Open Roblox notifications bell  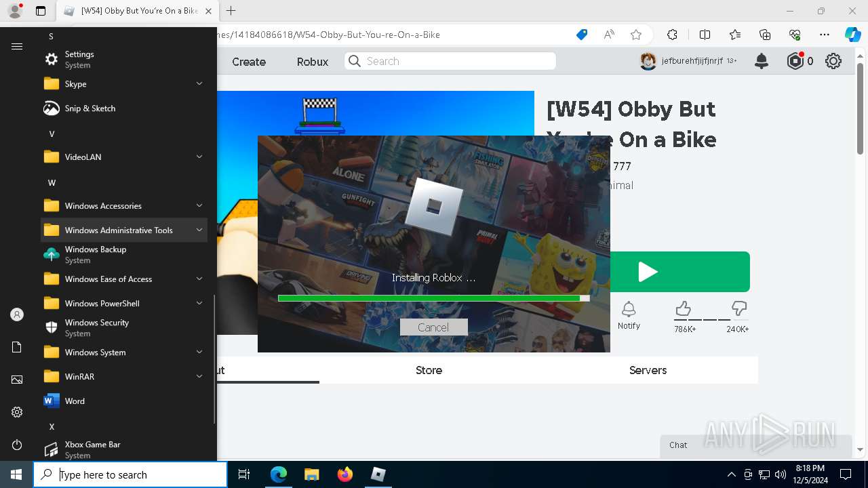[762, 61]
